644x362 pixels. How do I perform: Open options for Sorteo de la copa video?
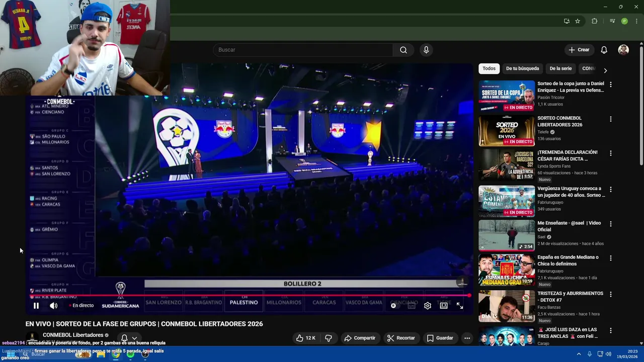tap(611, 85)
